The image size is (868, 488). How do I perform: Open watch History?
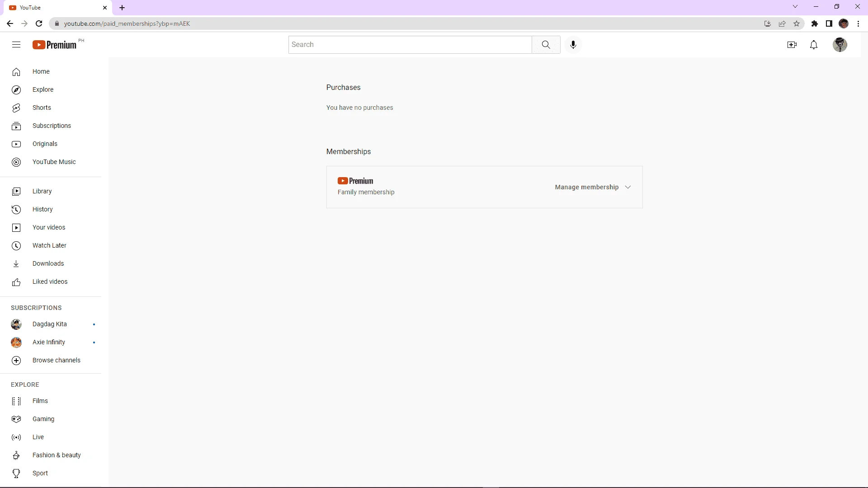(51, 209)
